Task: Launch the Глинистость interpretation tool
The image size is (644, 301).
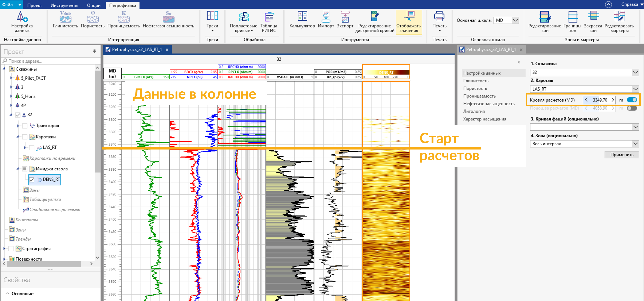Action: tap(65, 20)
